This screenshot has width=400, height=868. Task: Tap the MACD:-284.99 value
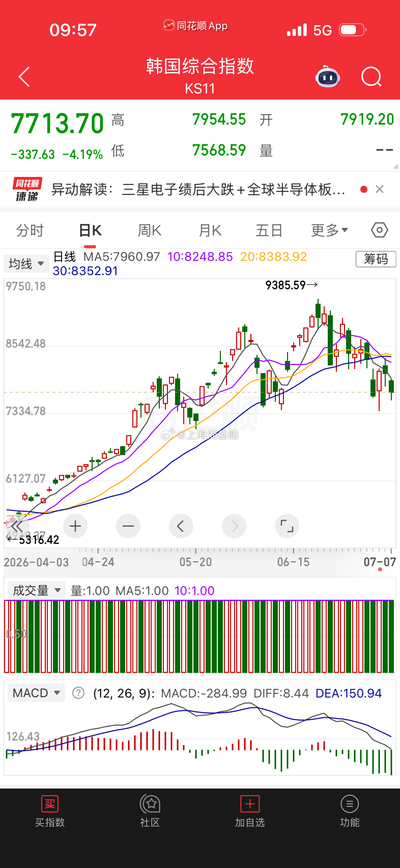tap(204, 693)
